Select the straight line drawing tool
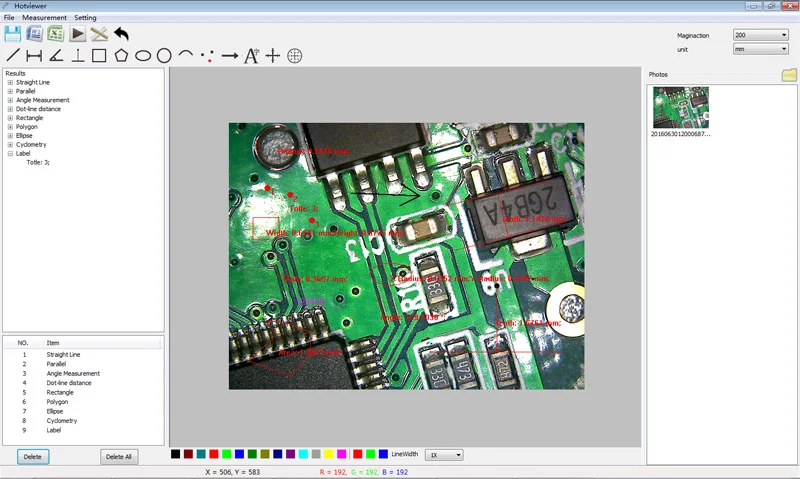Screen dimensions: 800x479 coord(13,56)
